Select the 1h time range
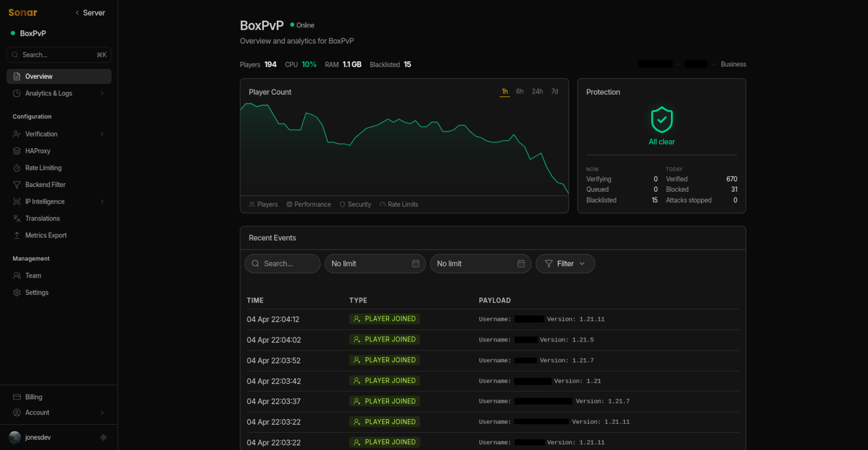 [505, 92]
